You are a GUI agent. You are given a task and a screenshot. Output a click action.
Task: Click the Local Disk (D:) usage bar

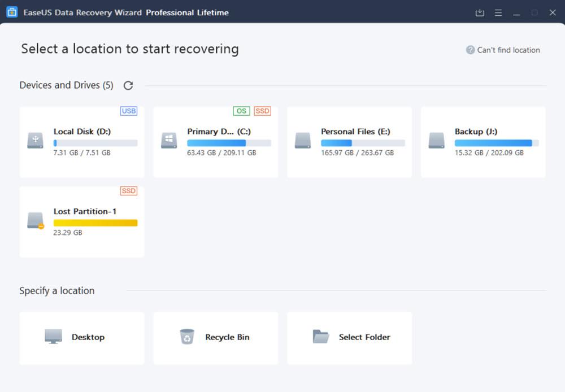click(95, 143)
